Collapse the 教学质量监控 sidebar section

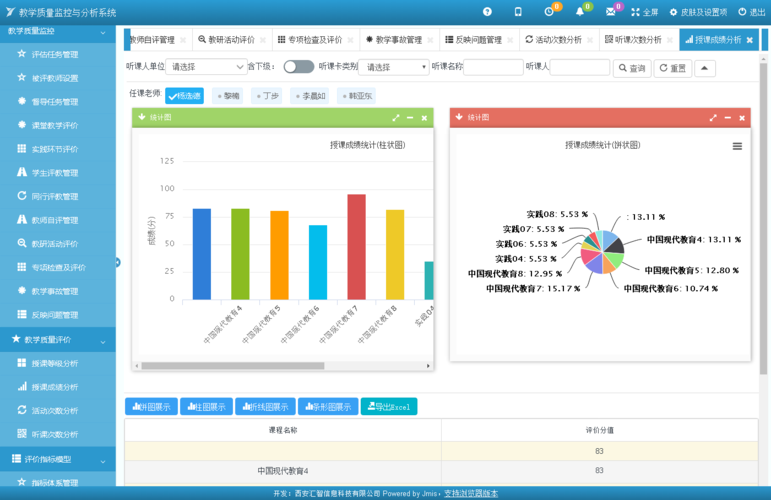pyautogui.click(x=103, y=32)
